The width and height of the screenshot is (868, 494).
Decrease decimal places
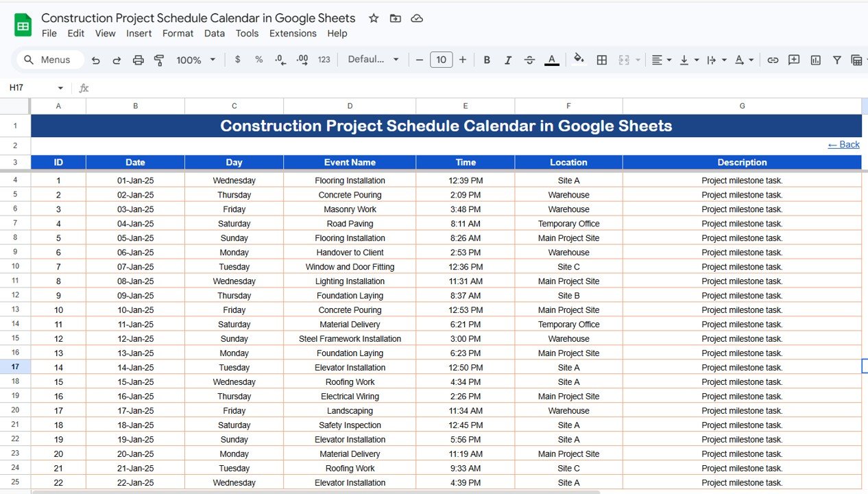(x=280, y=60)
